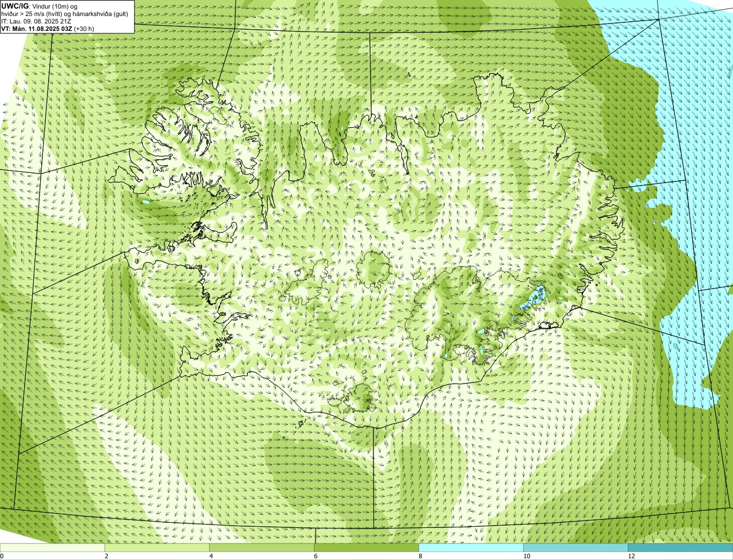The height and width of the screenshot is (560, 733).
Task: Click the above-12 m/s teal legend swatch
Action: pos(680,547)
